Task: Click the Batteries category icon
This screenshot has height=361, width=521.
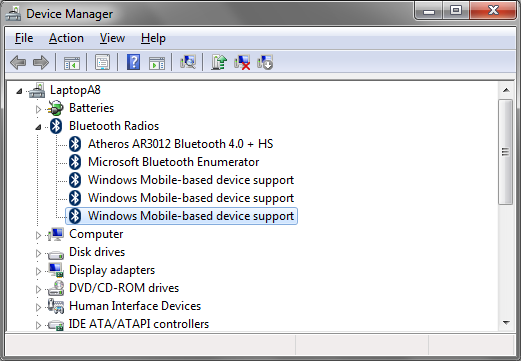Action: [56, 108]
